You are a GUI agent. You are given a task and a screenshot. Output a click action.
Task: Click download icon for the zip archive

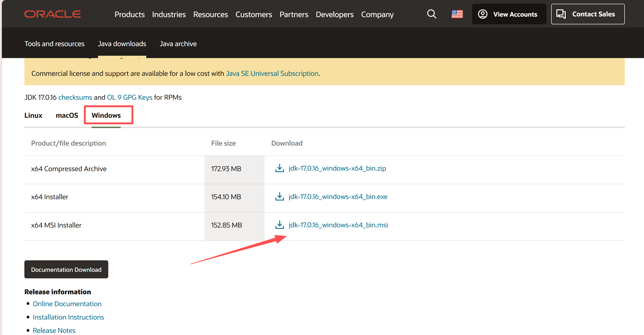tap(280, 168)
